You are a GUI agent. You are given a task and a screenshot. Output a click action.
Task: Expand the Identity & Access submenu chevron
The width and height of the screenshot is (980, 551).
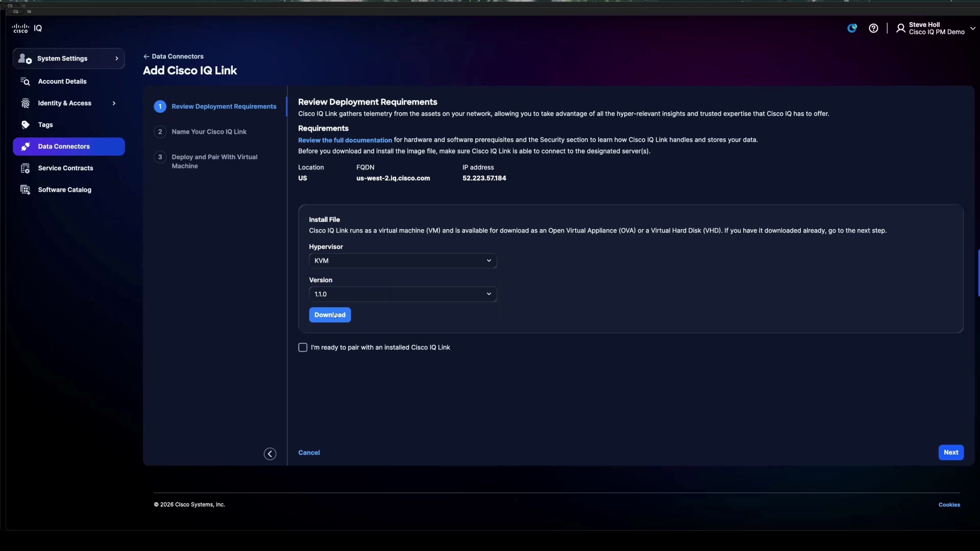click(x=114, y=103)
